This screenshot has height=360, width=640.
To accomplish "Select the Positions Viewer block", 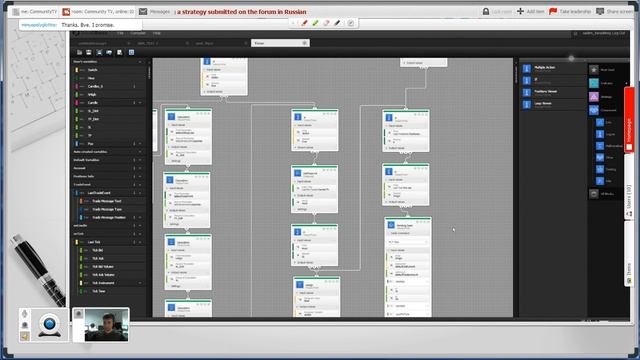I will pos(553,92).
